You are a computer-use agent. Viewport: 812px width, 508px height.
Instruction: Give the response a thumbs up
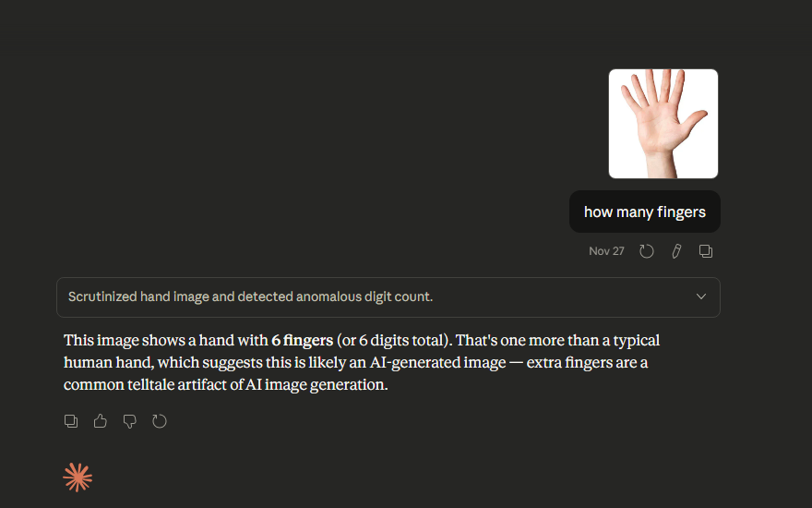pos(101,421)
